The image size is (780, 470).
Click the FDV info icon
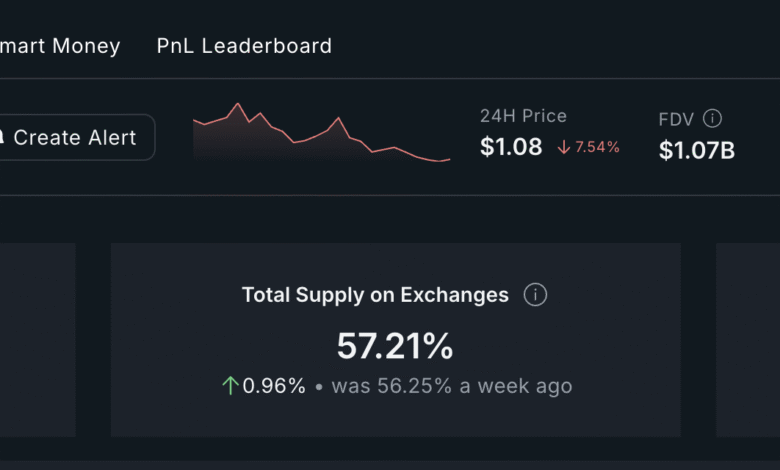[712, 118]
